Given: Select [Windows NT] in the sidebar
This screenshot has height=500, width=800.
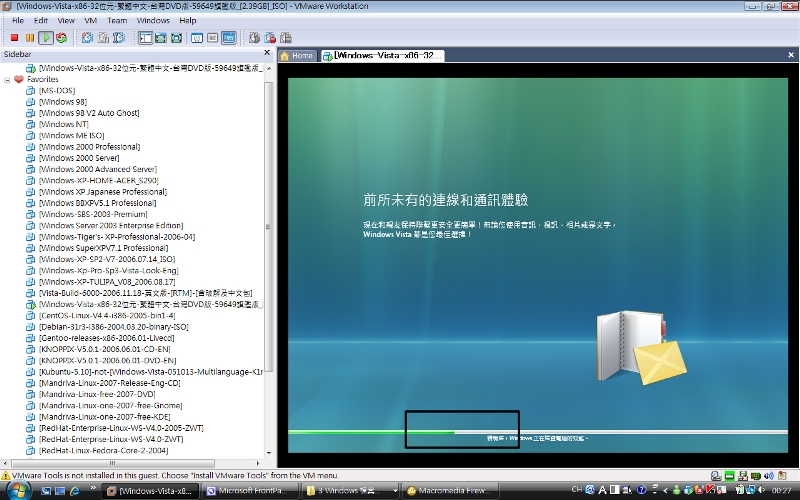Looking at the screenshot, I should [64, 124].
